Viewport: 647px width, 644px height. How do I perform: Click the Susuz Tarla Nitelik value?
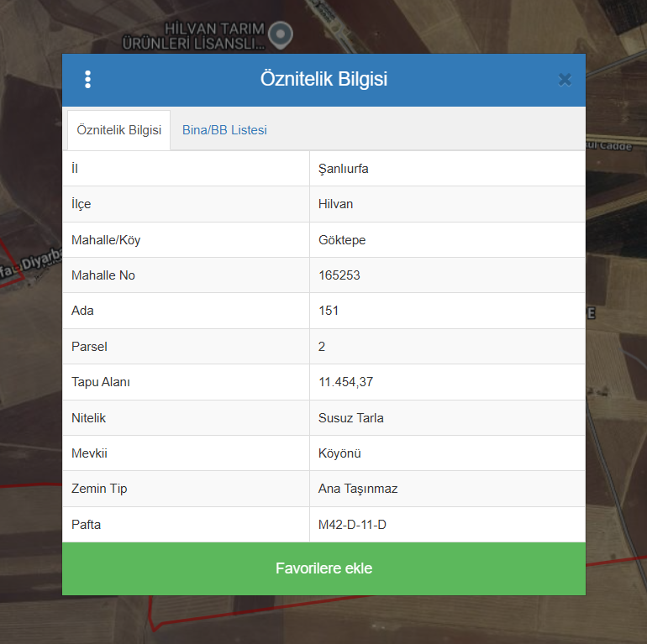(x=350, y=417)
